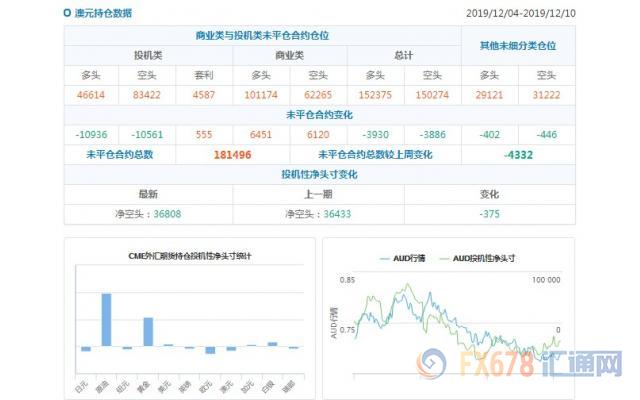Screen dimensions: 640x400
Task: Select the change value -10561
Action: coord(147,135)
